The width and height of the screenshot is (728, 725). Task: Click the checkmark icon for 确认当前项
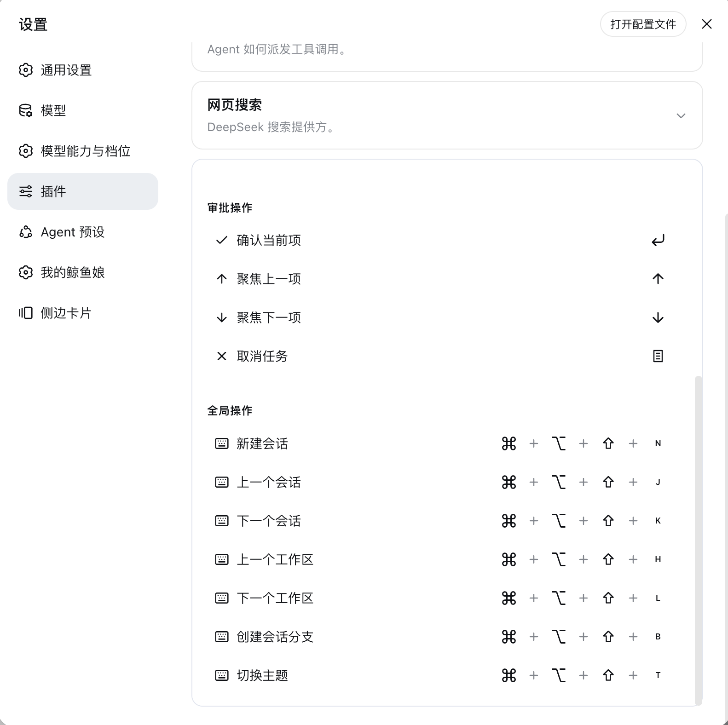222,240
